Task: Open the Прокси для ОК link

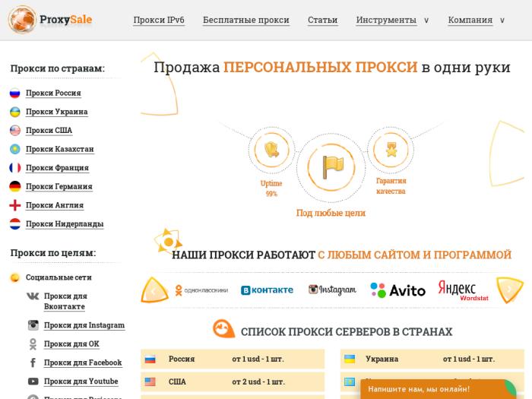Action: (71, 344)
